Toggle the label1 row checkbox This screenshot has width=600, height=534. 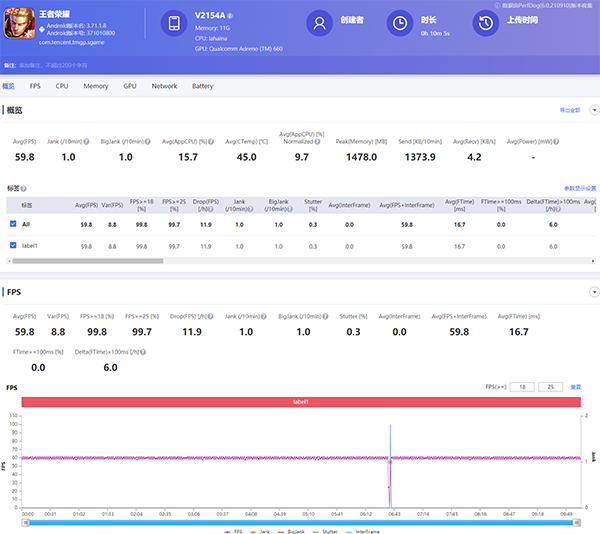[x=13, y=245]
